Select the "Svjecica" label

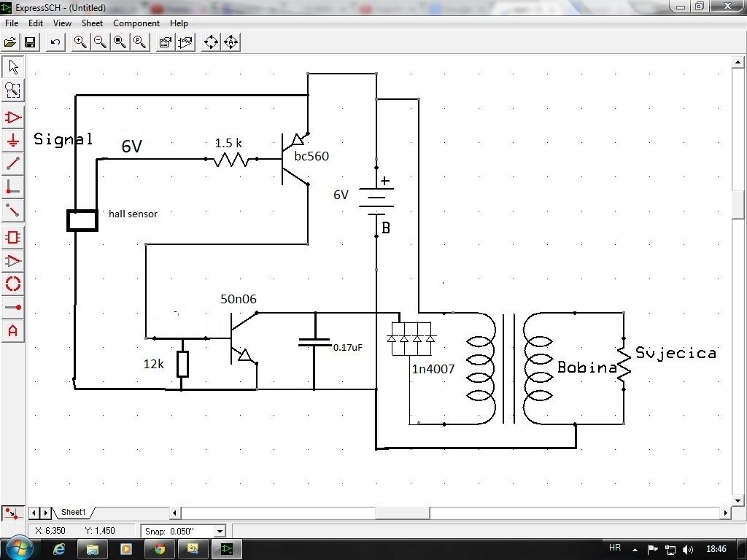676,353
